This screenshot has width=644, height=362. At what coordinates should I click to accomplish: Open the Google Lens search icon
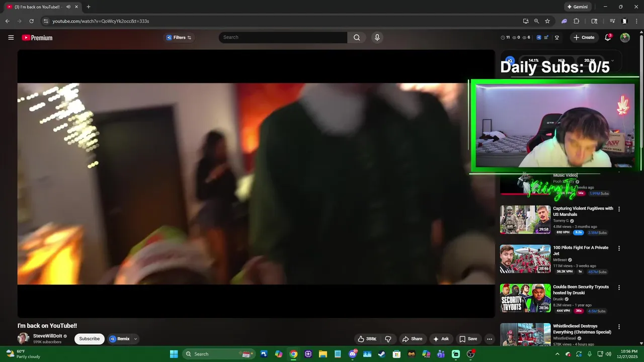594,21
